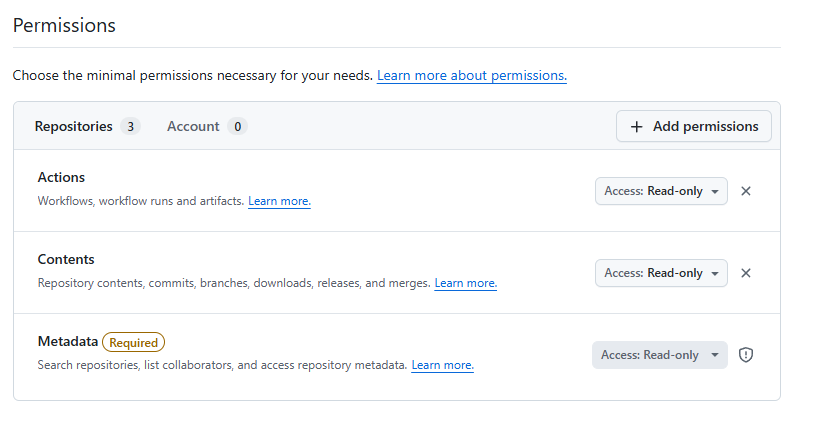Open Learn more link under Metadata
This screenshot has height=423, width=819.
click(442, 365)
